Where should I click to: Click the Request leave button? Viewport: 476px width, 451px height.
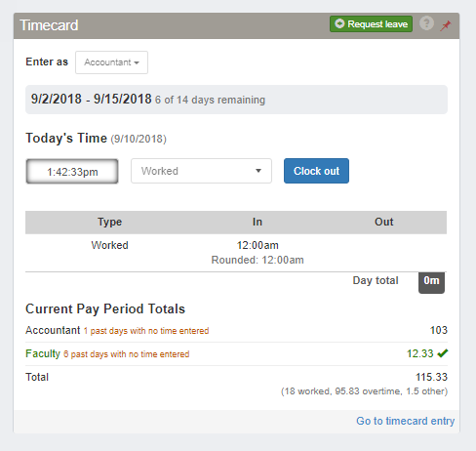point(371,24)
